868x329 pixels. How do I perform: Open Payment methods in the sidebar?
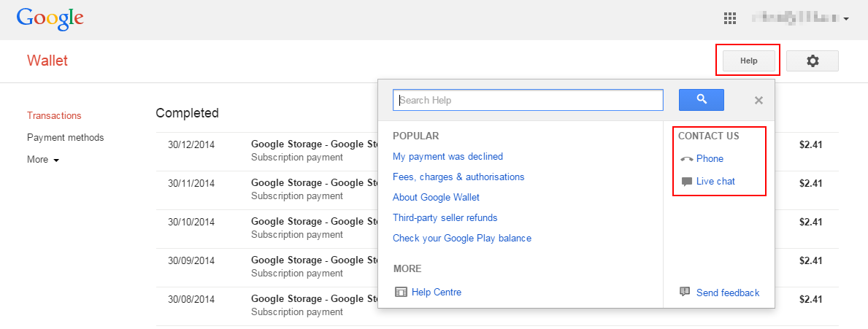pyautogui.click(x=65, y=137)
